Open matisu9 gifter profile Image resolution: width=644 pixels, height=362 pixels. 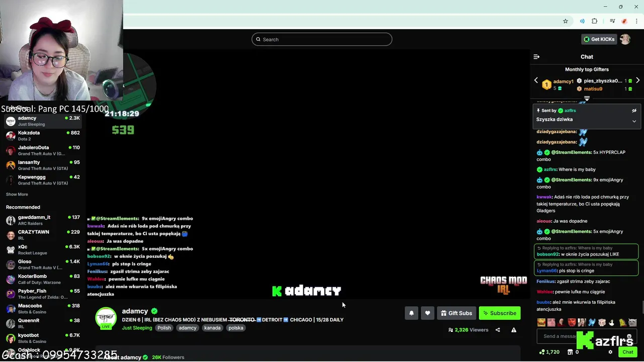593,89
